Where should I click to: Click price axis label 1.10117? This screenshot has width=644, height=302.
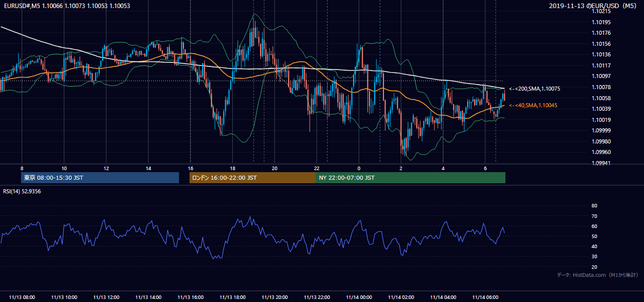(602, 65)
